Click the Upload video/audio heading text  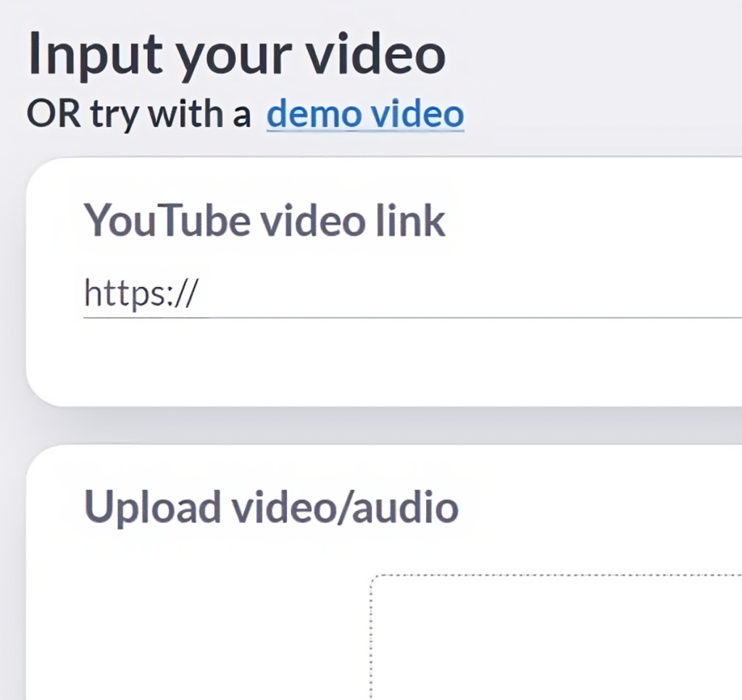pyautogui.click(x=272, y=506)
